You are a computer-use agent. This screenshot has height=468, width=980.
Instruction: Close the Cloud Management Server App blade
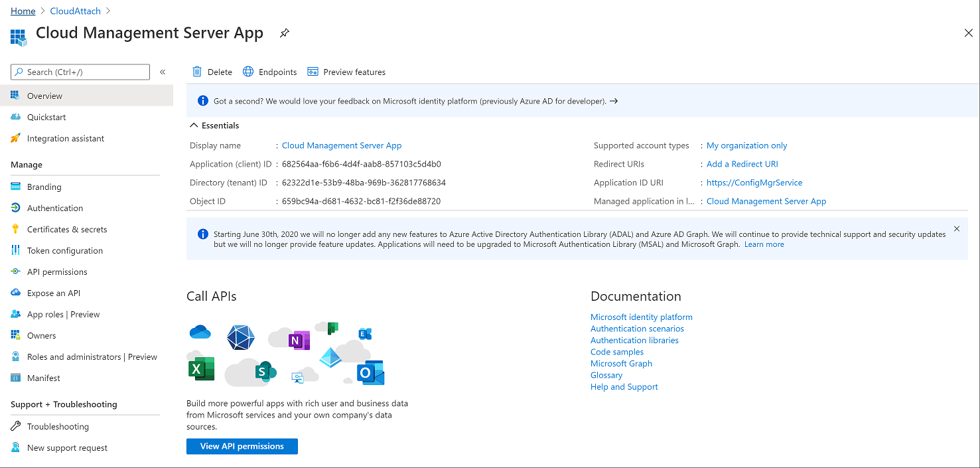[x=969, y=33]
